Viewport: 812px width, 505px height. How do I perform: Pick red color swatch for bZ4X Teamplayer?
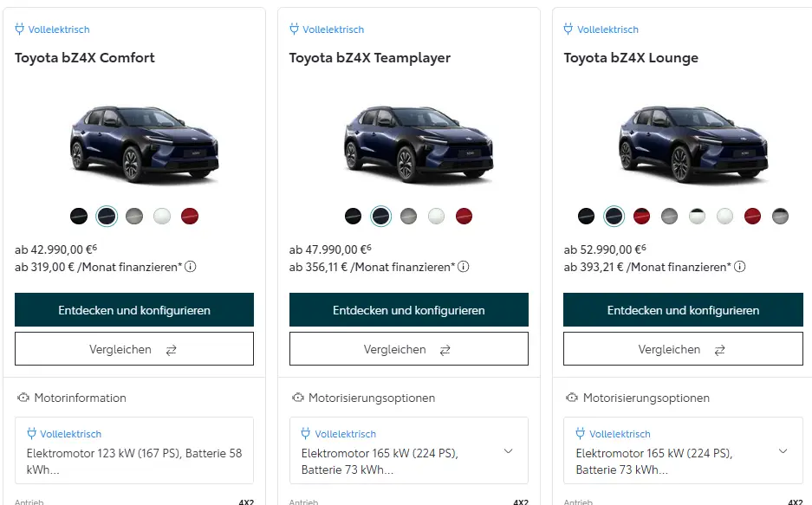464,216
